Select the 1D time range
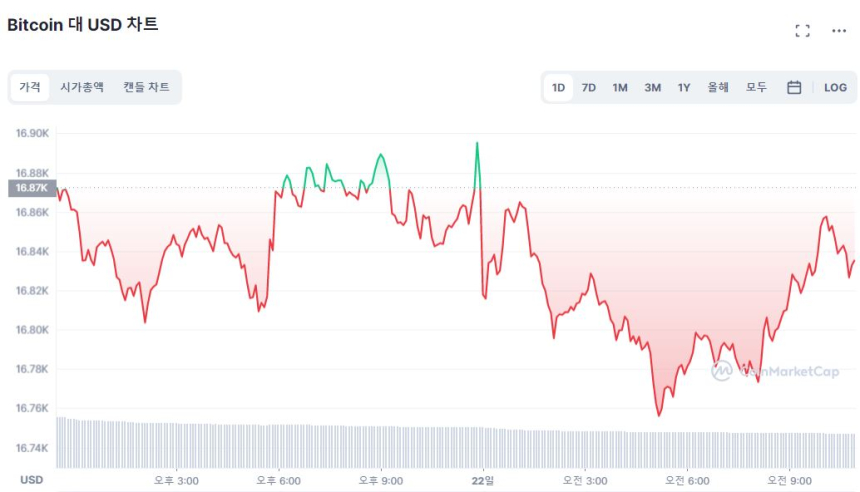 558,88
